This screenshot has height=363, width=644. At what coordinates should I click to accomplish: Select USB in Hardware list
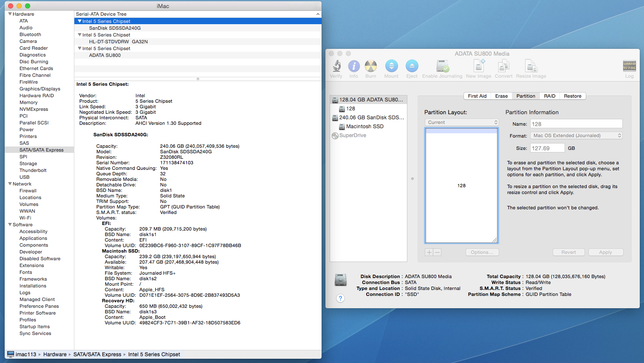click(25, 177)
